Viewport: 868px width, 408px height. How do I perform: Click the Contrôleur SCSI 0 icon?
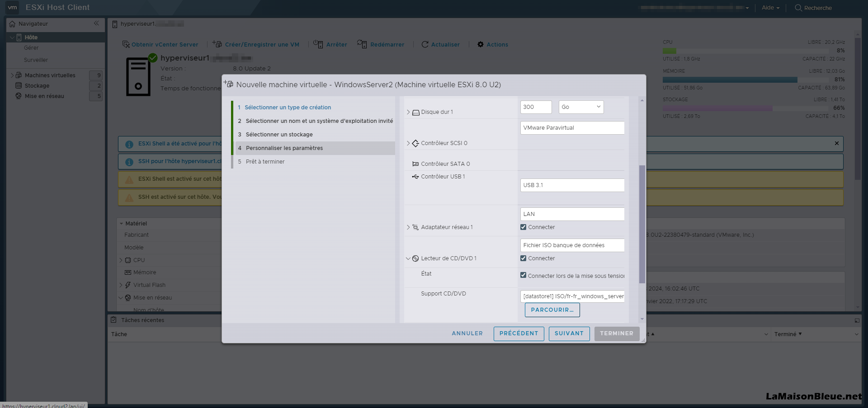pos(415,143)
